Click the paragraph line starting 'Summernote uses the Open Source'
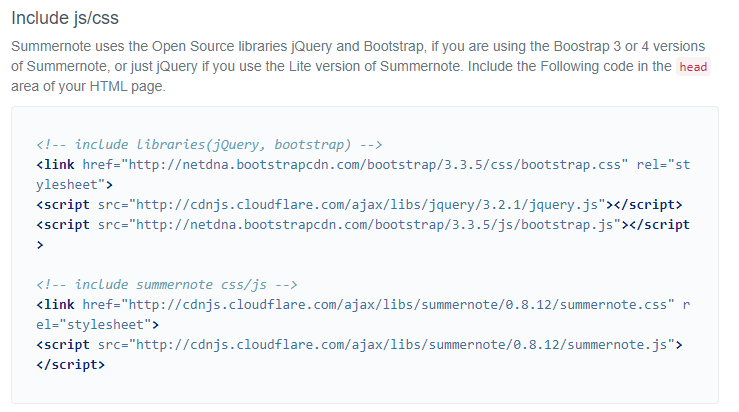Screen dimensions: 739x412 (x=358, y=46)
